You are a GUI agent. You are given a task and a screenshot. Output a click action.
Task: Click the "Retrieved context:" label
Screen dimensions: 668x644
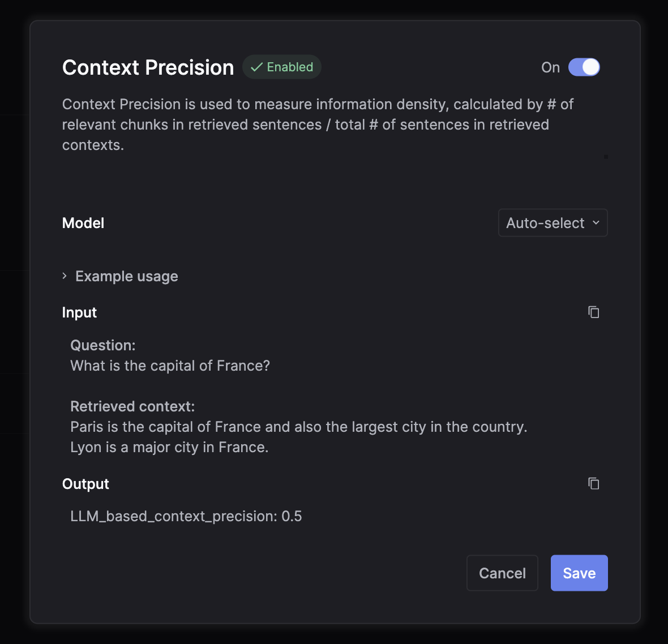coord(132,406)
